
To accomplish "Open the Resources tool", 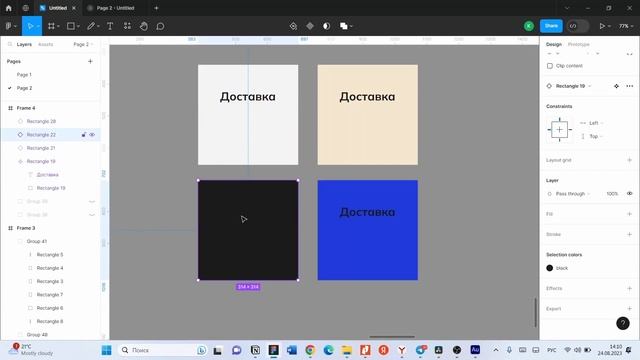I will 127,26.
